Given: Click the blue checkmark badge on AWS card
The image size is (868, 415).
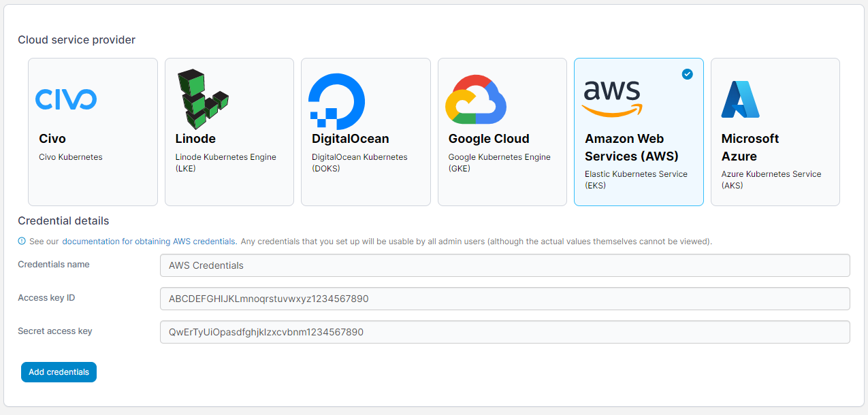Looking at the screenshot, I should pos(688,74).
